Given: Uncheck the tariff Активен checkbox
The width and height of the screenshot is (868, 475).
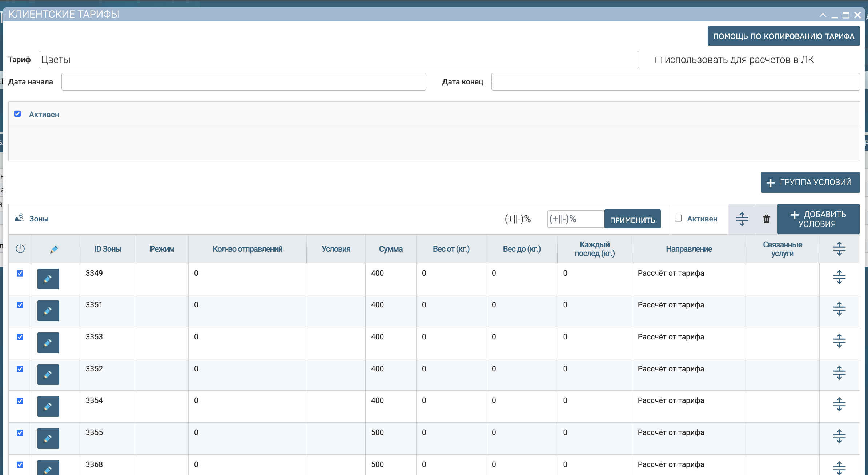Looking at the screenshot, I should pos(17,114).
